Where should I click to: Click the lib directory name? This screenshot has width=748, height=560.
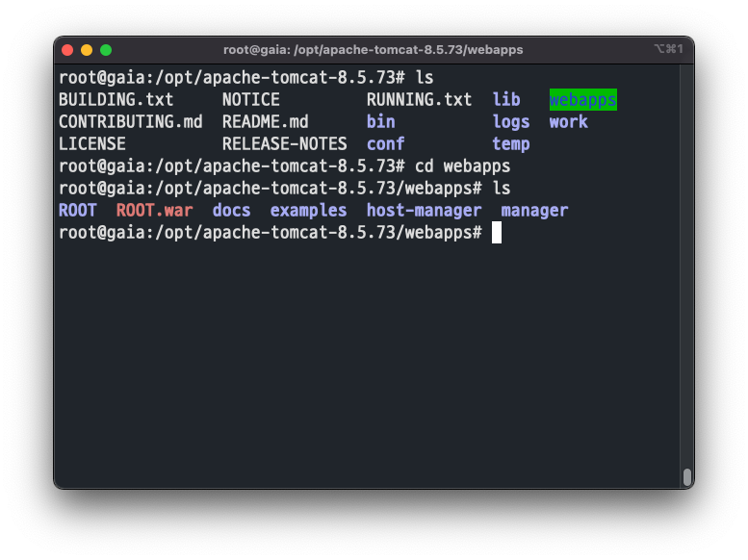click(x=506, y=100)
